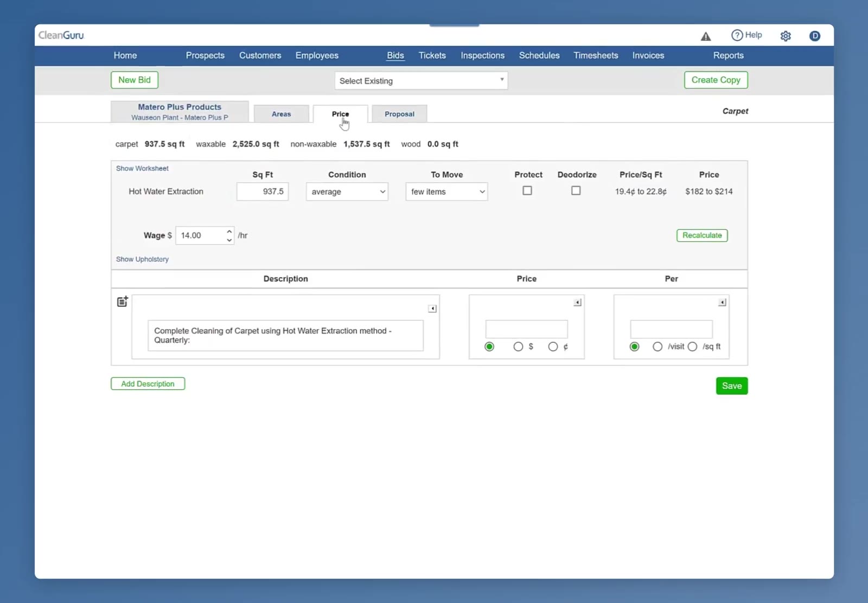Click the add-note icon beside the description box
The width and height of the screenshot is (868, 603).
coord(123,301)
